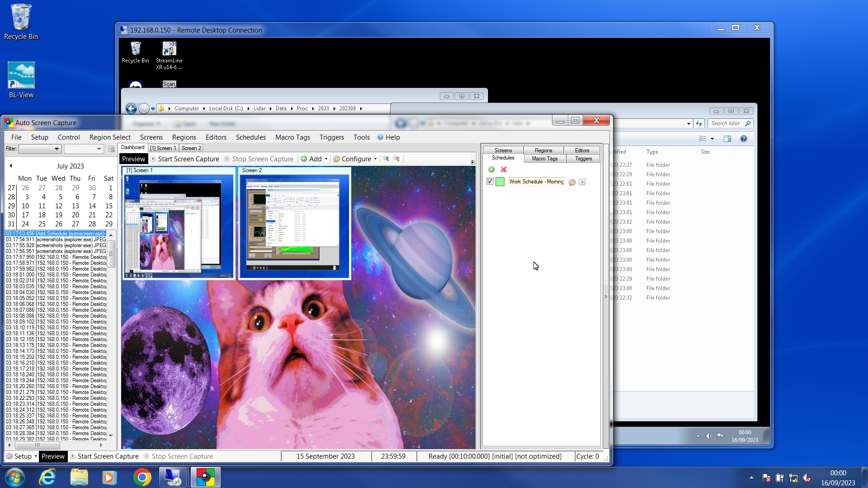Click the Preview toggle in the dashboard toolbar
This screenshot has width=868, height=488.
click(133, 159)
